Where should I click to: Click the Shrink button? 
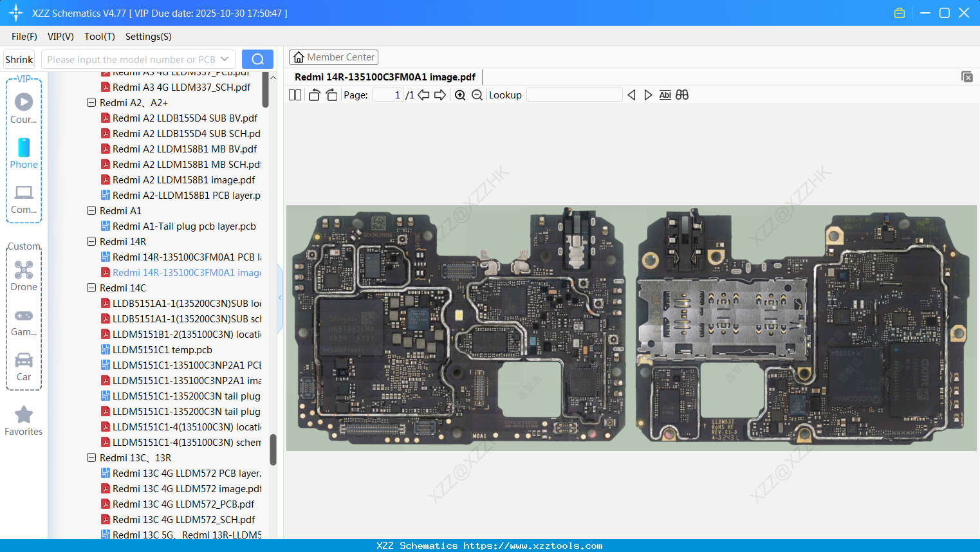click(19, 59)
